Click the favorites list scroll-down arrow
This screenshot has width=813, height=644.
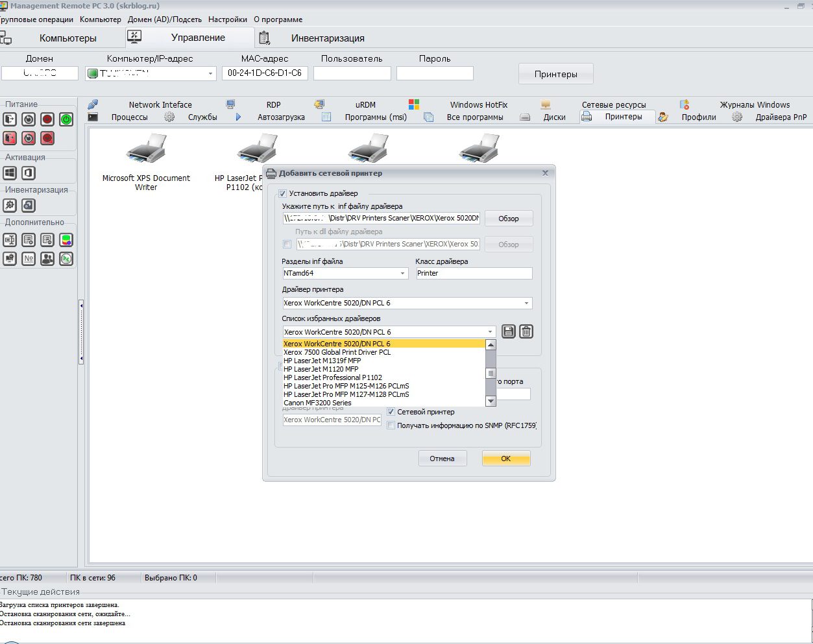click(x=491, y=401)
